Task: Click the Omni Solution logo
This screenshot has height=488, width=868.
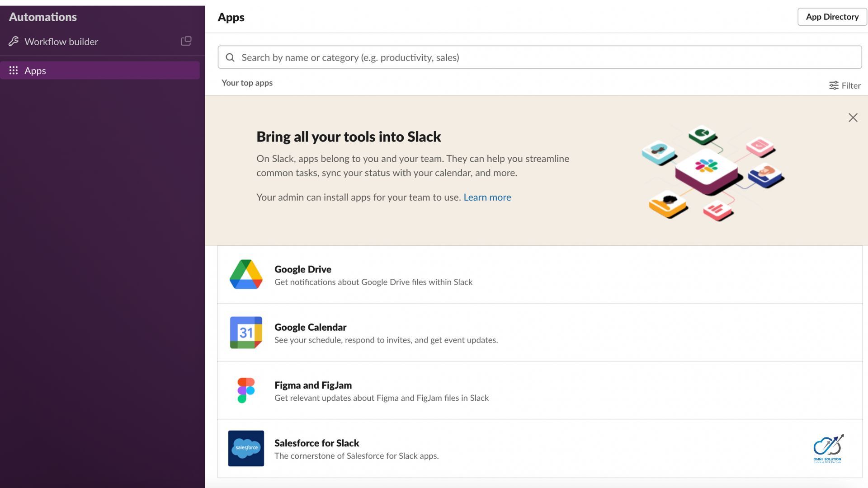Action: [x=827, y=448]
